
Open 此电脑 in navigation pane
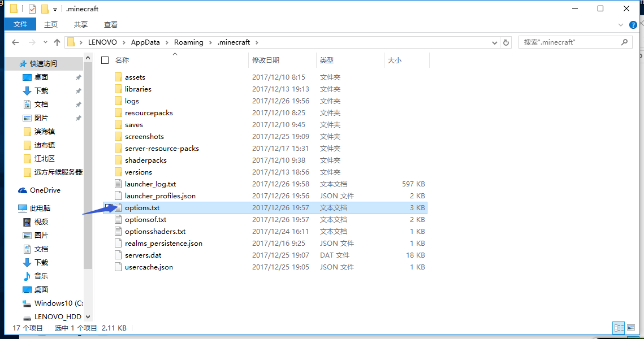[x=40, y=208]
